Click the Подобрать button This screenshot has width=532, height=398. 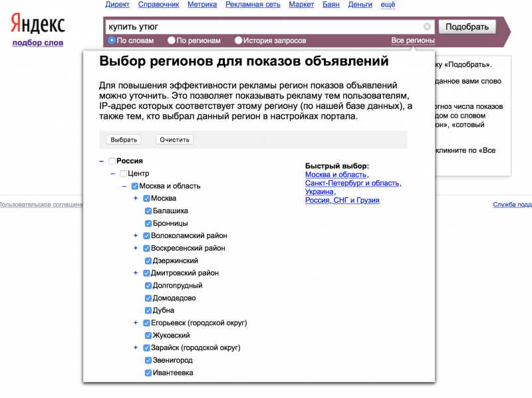coord(467,27)
